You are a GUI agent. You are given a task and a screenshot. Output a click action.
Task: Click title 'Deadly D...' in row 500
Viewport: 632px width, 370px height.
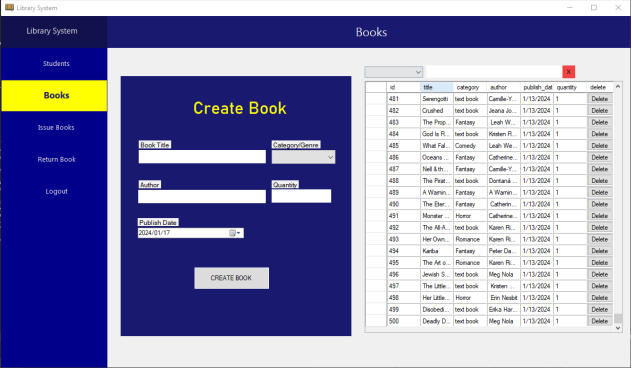437,321
